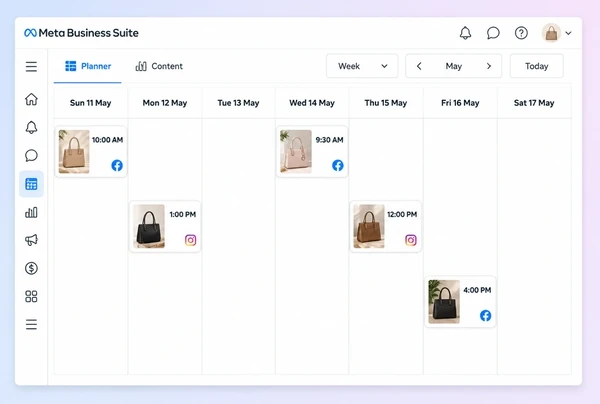Open messages chat bubble in top header
Image resolution: width=600 pixels, height=404 pixels.
click(x=493, y=33)
